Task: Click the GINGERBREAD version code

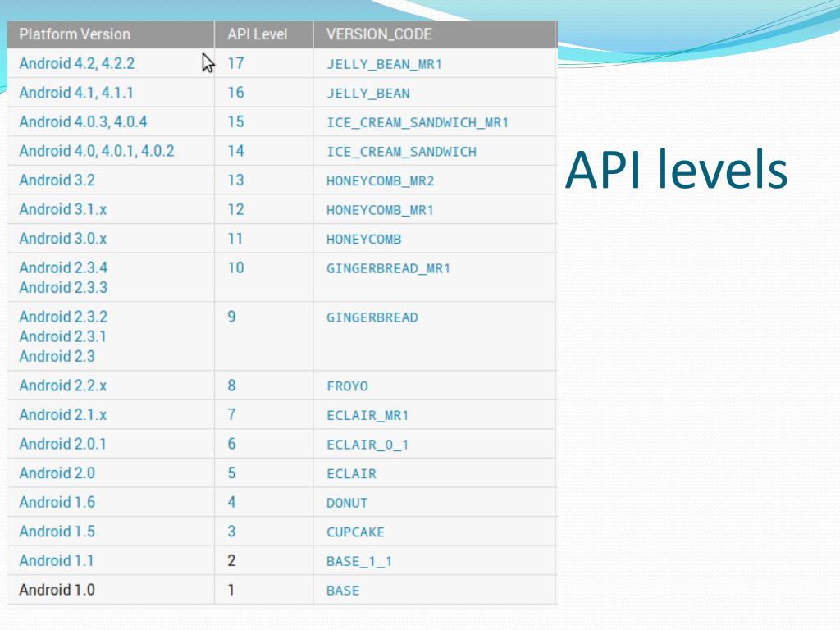Action: (x=372, y=317)
